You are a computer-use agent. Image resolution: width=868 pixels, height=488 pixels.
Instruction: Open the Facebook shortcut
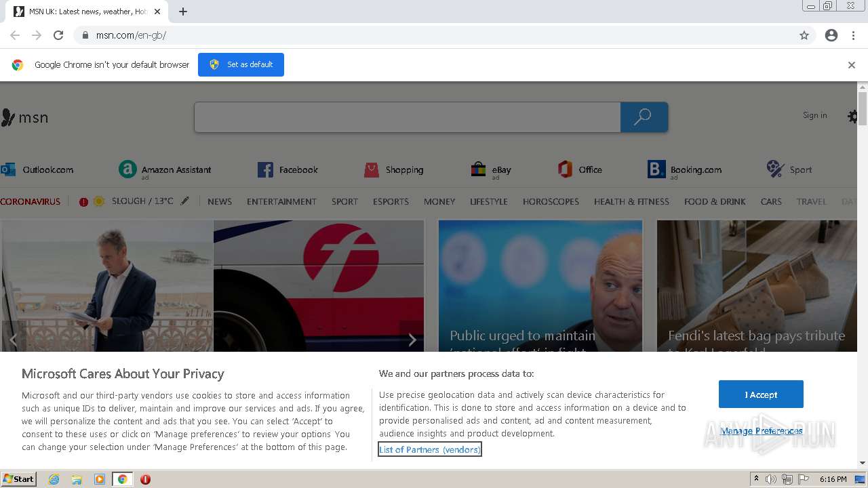tap(288, 169)
